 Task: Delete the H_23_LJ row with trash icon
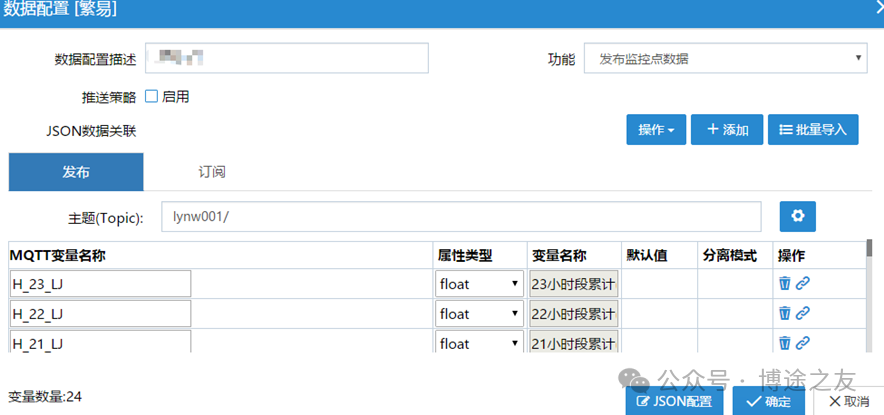pyautogui.click(x=784, y=284)
